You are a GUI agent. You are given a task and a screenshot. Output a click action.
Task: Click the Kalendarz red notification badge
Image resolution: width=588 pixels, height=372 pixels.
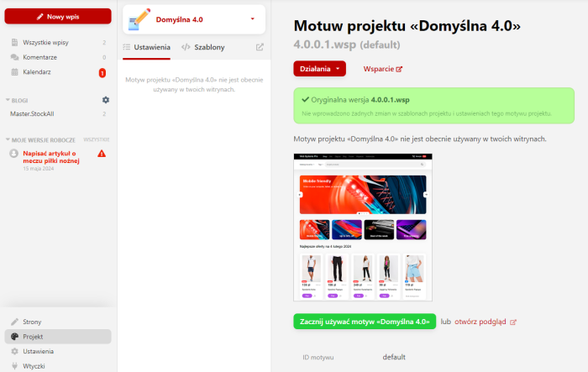point(102,72)
